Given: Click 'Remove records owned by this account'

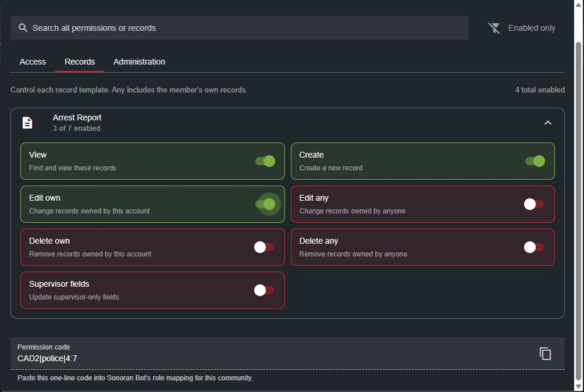Looking at the screenshot, I should 90,254.
